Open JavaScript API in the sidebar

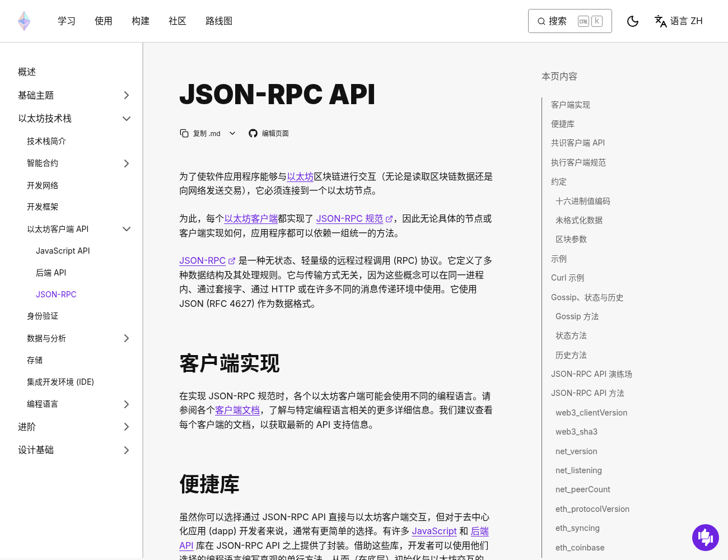63,251
